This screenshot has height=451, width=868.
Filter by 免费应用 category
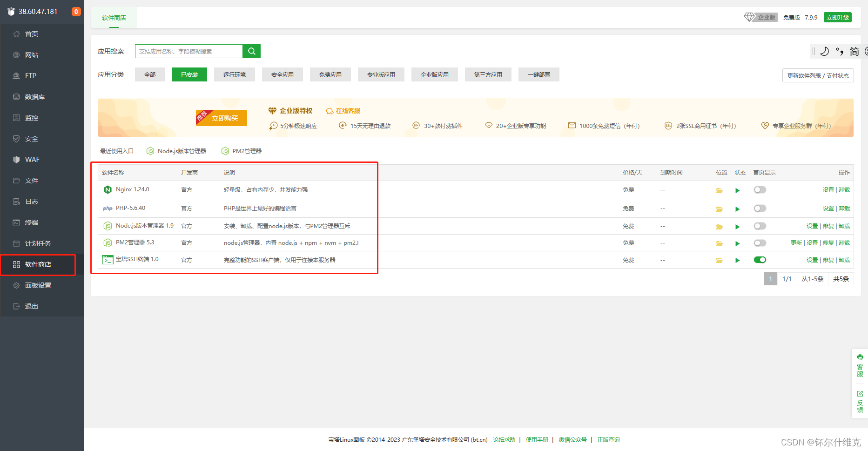(330, 74)
